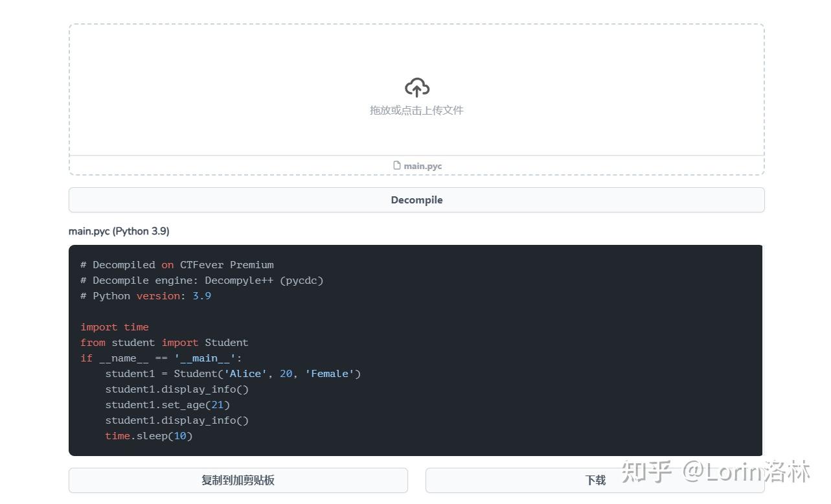831x504 pixels.
Task: Click the CTFever Premium watermark comment
Action: click(x=177, y=264)
